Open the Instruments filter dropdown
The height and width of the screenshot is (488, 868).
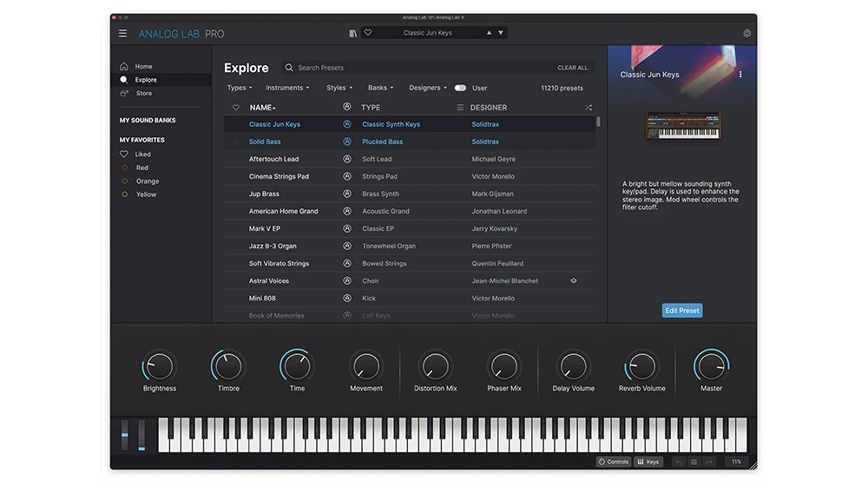(x=287, y=88)
